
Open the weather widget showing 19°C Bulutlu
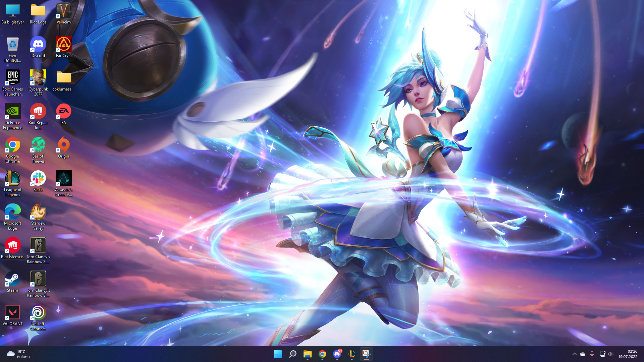(x=18, y=354)
